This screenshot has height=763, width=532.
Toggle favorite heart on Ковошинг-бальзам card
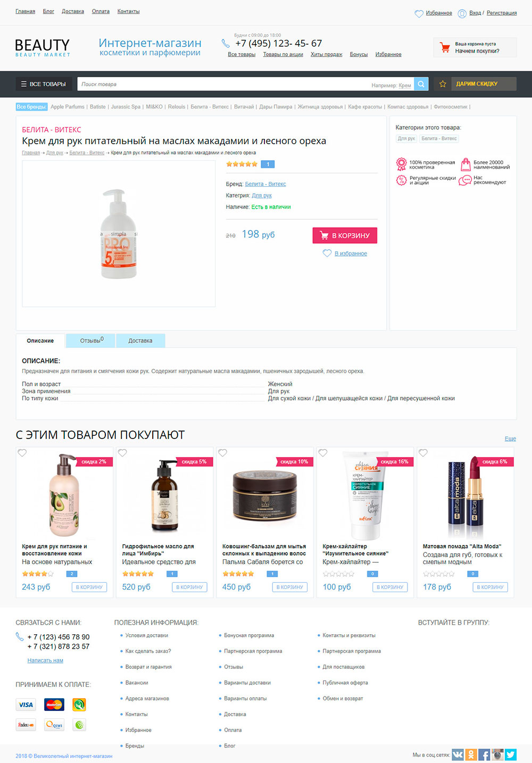point(222,453)
